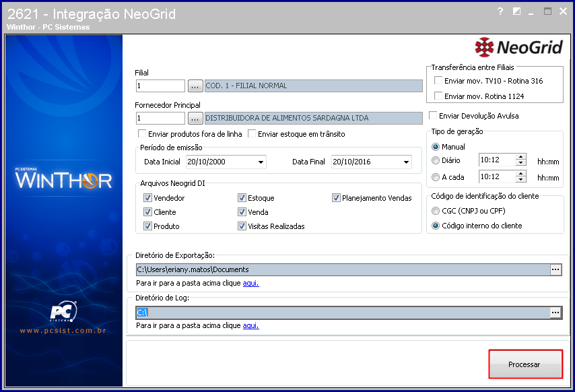Viewport: 575px width, 392px height.
Task: Browse for Diretório de Log folder
Action: tap(555, 313)
